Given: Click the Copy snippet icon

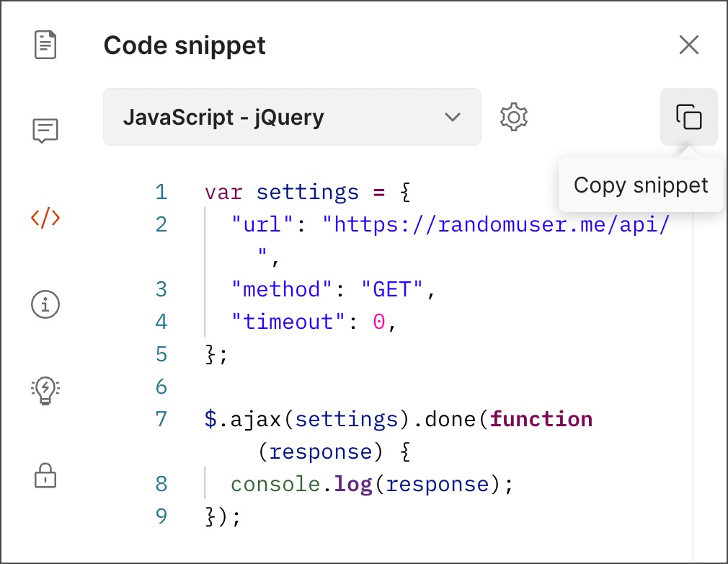Looking at the screenshot, I should pyautogui.click(x=688, y=117).
